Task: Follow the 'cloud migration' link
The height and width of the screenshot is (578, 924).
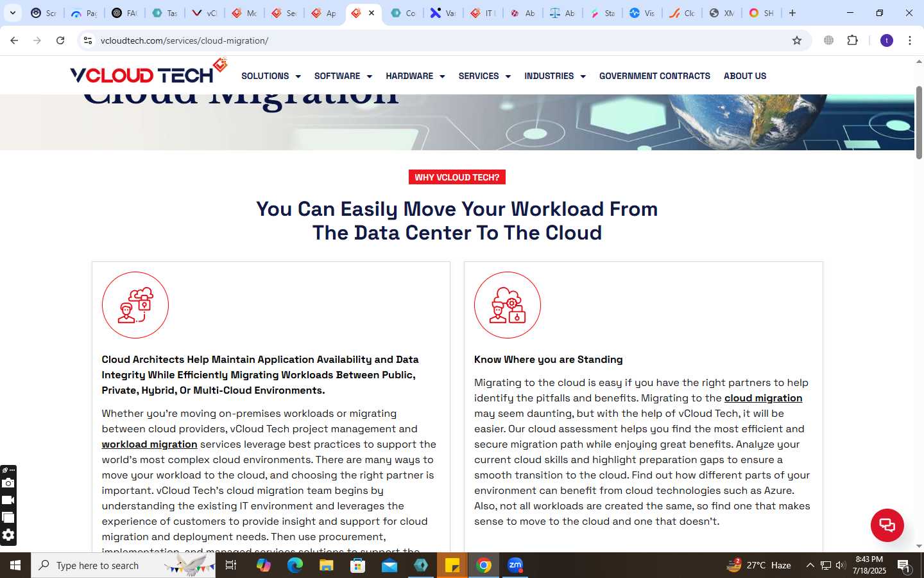Action: (763, 398)
